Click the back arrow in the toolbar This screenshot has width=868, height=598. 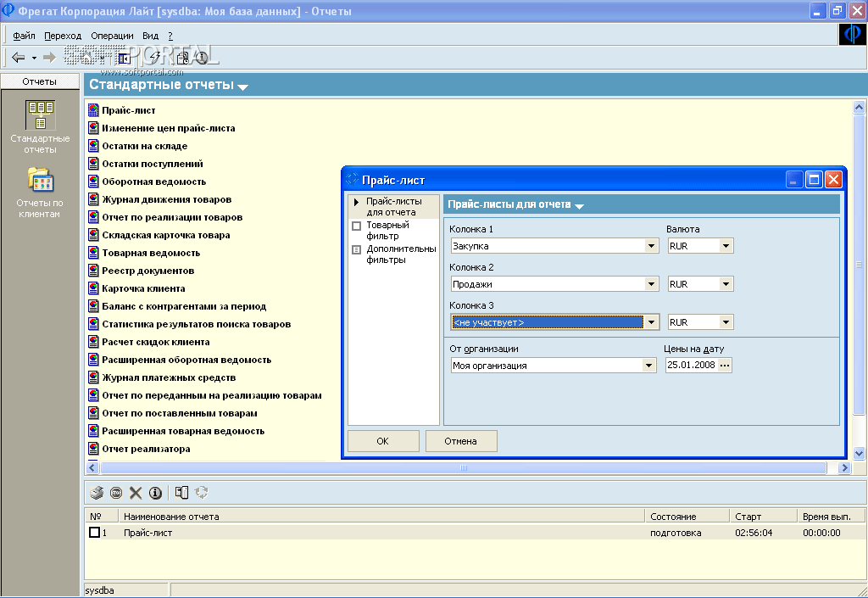point(18,58)
